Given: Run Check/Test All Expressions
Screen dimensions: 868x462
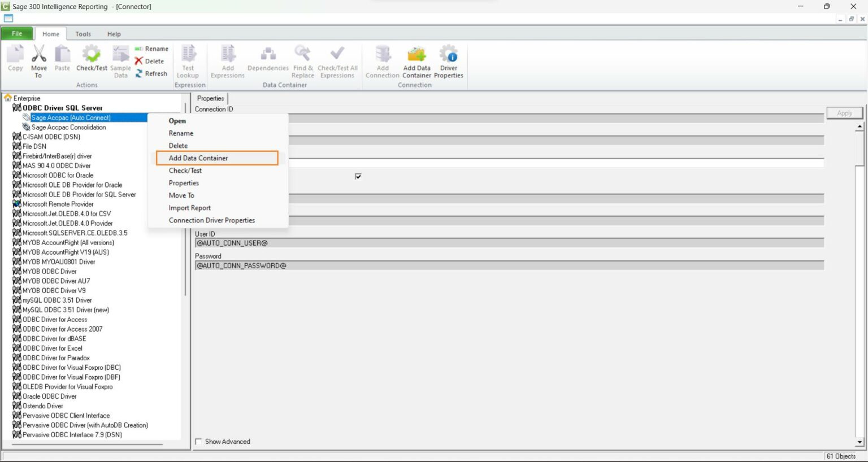Looking at the screenshot, I should tap(337, 59).
